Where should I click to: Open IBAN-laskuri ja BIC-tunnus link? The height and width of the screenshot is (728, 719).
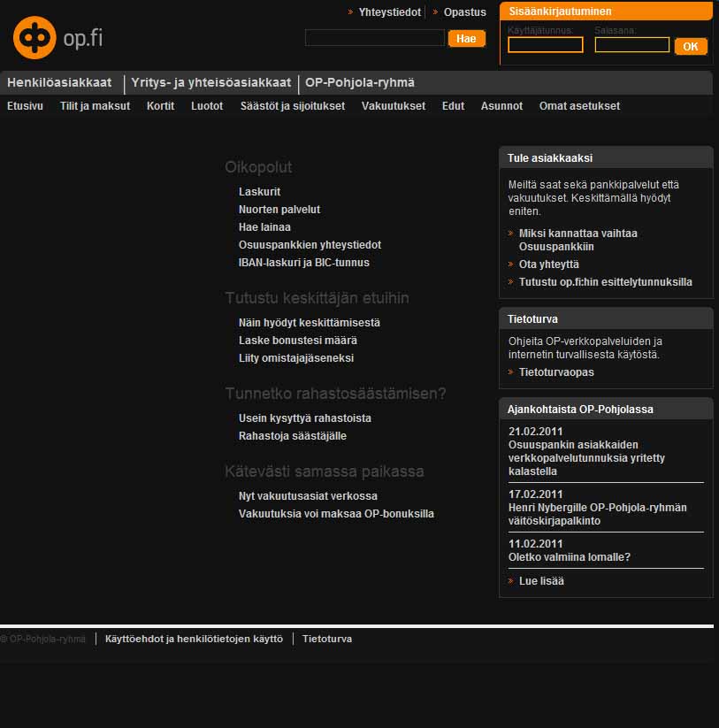point(304,263)
